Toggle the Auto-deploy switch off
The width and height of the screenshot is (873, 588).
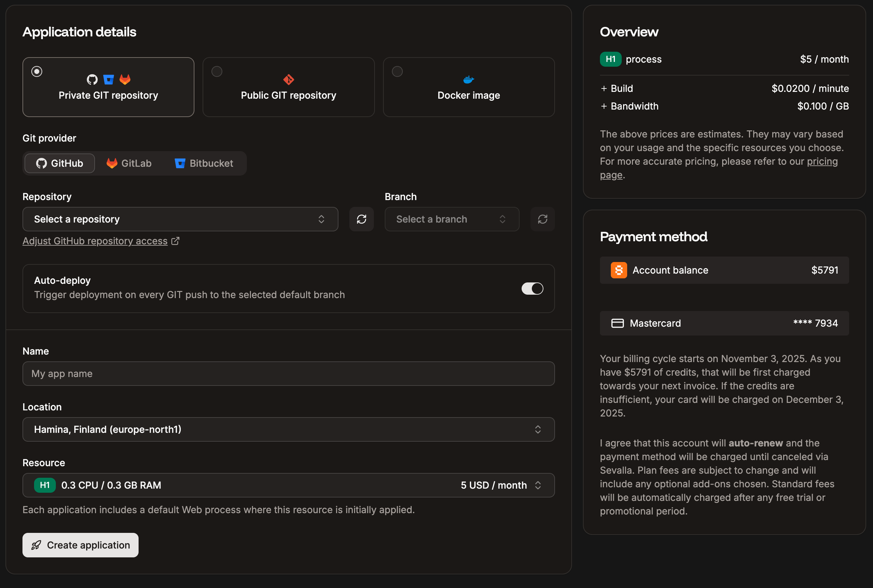532,288
